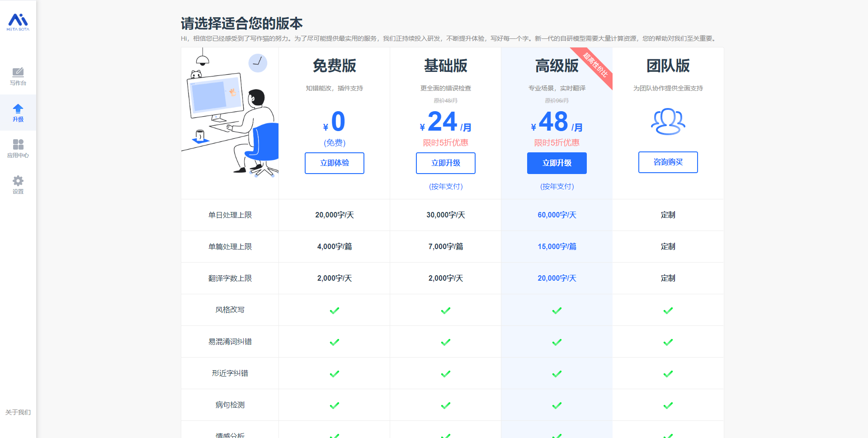Open the 关于我们 link in sidebar
The image size is (868, 438).
[x=18, y=412]
